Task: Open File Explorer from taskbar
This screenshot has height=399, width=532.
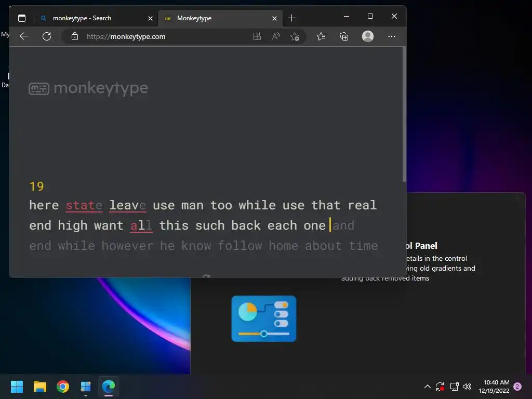Action: [39, 387]
